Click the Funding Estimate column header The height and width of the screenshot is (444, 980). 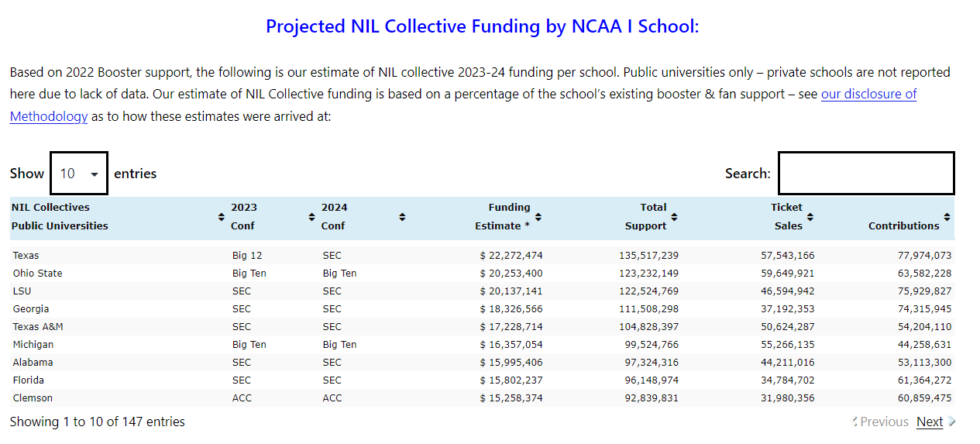pyautogui.click(x=502, y=217)
